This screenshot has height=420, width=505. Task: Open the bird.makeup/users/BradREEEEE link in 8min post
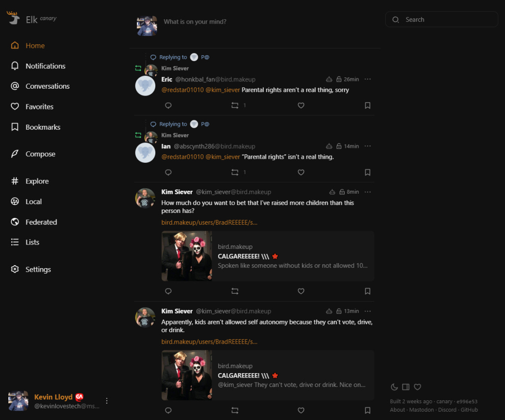pyautogui.click(x=209, y=222)
